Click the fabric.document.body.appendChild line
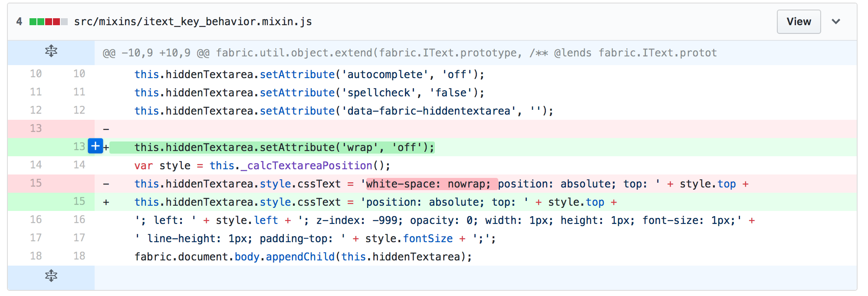Image resolution: width=868 pixels, height=296 pixels. [303, 257]
